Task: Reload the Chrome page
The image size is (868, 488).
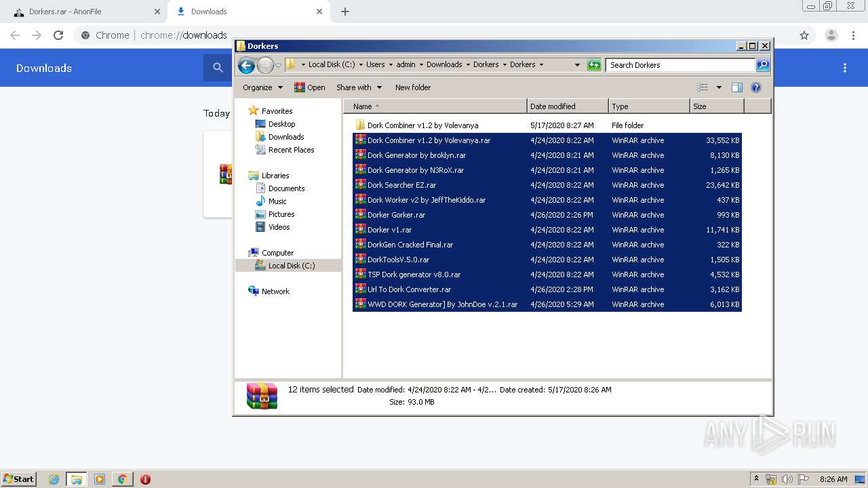Action: pyautogui.click(x=58, y=35)
